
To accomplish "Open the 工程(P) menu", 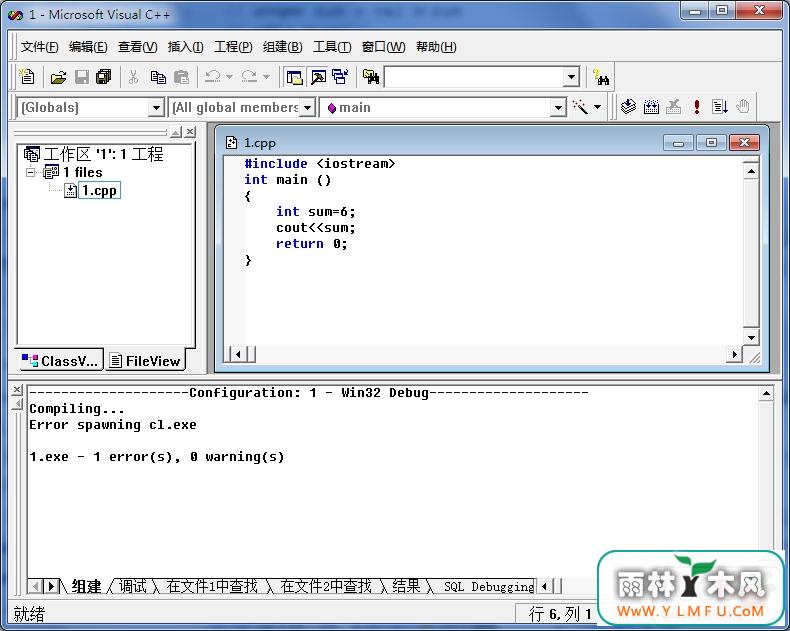I will [x=233, y=47].
